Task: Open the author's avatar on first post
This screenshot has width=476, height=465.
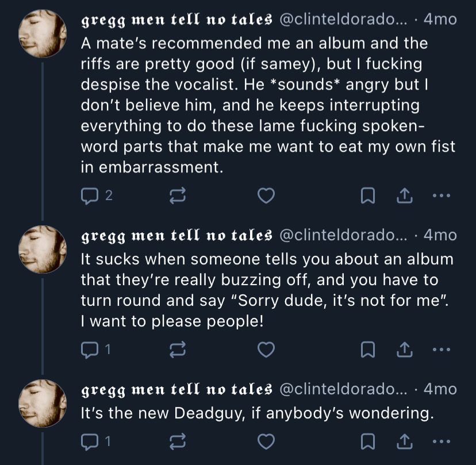Action: point(43,33)
